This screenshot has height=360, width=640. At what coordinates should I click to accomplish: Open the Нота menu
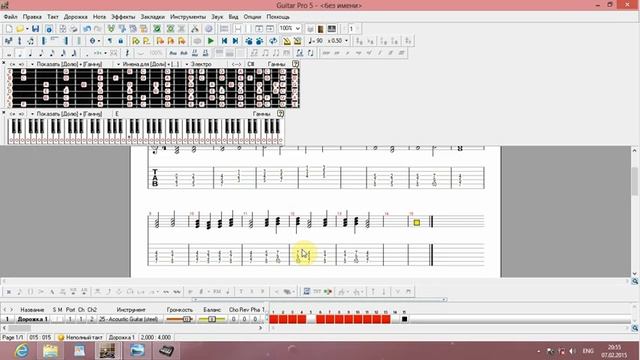tap(99, 17)
